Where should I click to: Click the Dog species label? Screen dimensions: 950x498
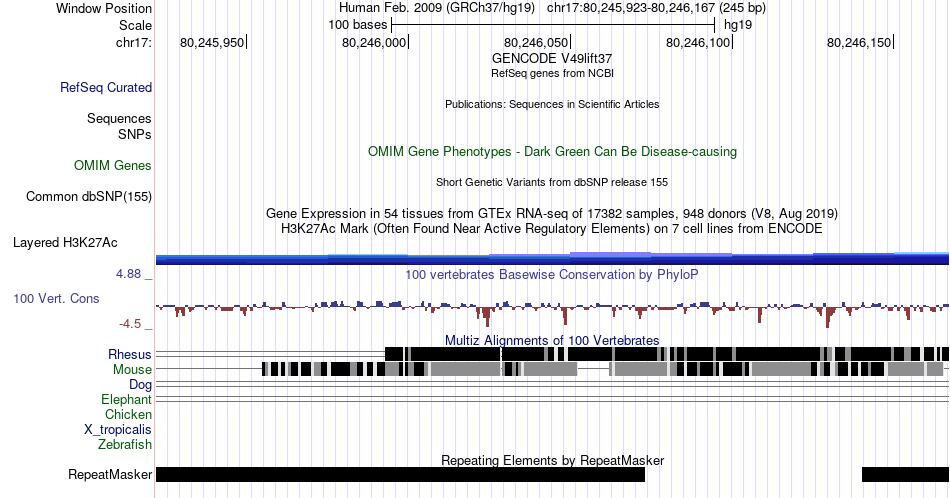[x=140, y=384]
